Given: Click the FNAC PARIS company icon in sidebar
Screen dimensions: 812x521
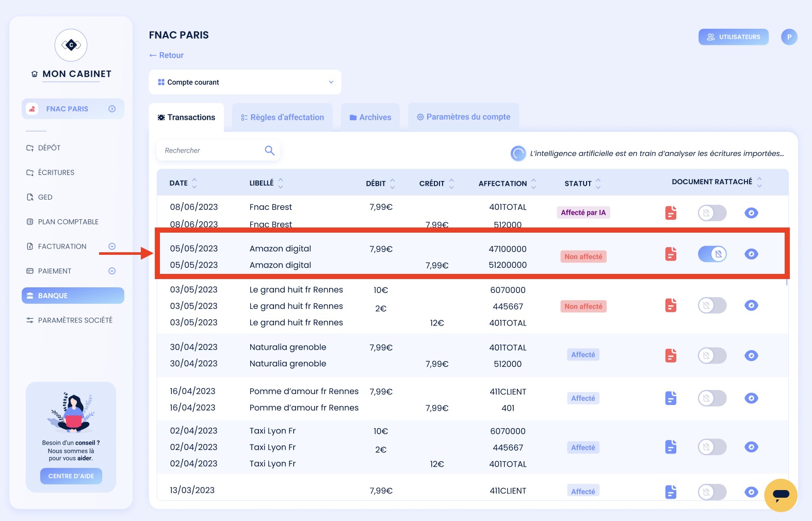Looking at the screenshot, I should [x=32, y=109].
